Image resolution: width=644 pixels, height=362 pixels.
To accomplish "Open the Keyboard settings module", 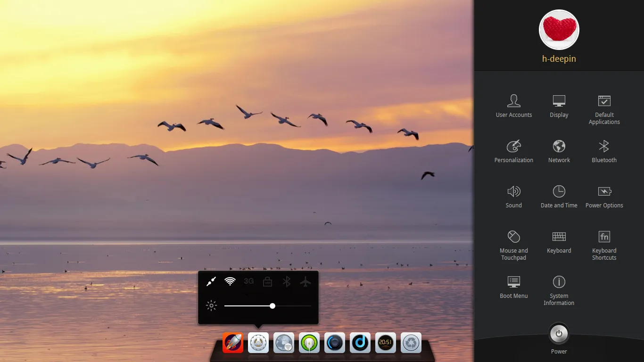I will 559,242.
